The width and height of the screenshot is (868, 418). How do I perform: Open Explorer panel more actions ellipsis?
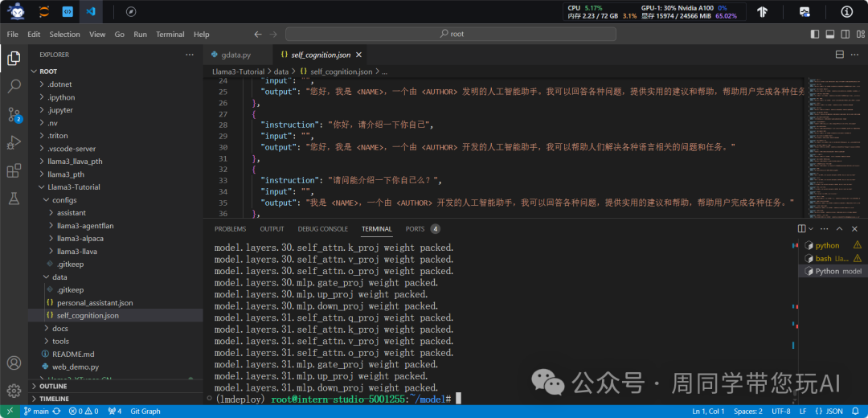tap(190, 55)
